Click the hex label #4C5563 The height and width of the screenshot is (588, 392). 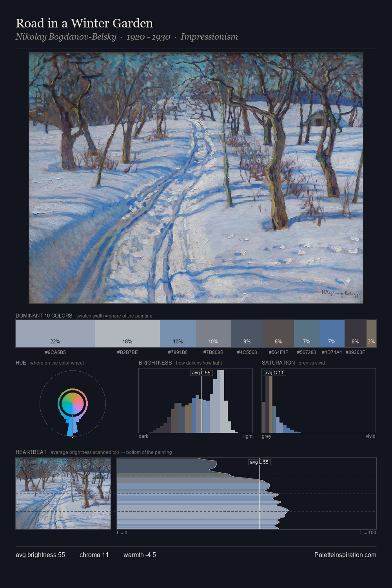[247, 352]
